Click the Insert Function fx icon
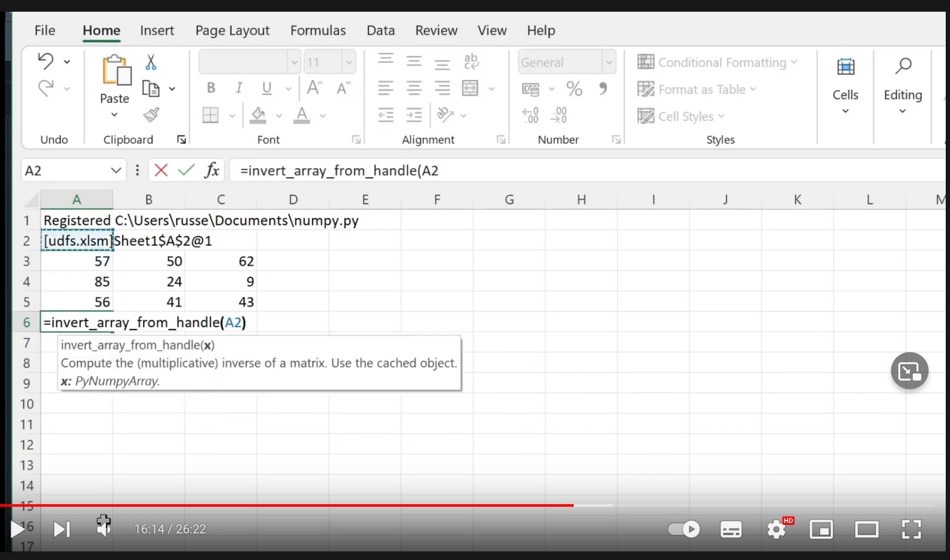 point(212,170)
